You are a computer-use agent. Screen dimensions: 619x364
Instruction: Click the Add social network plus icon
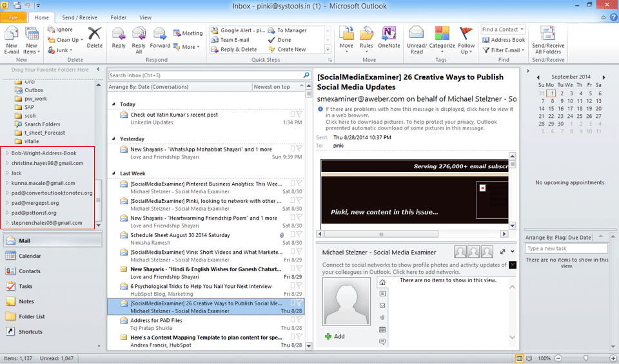click(328, 336)
